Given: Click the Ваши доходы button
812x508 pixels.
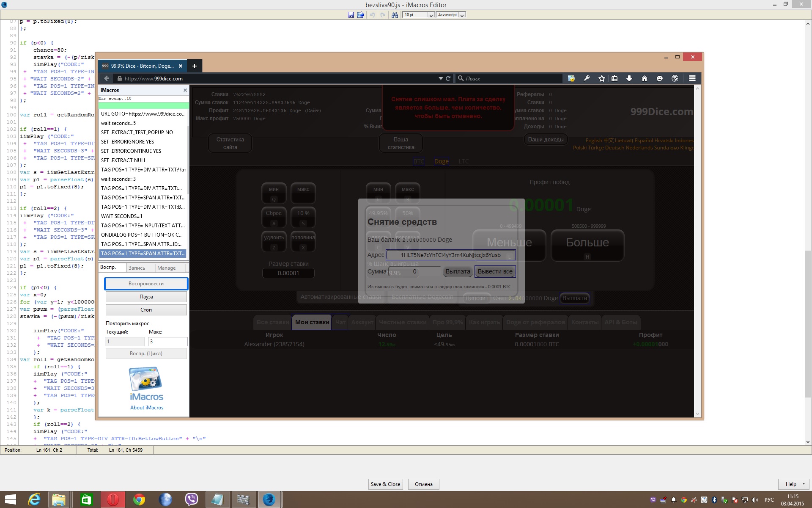Looking at the screenshot, I should pos(546,139).
